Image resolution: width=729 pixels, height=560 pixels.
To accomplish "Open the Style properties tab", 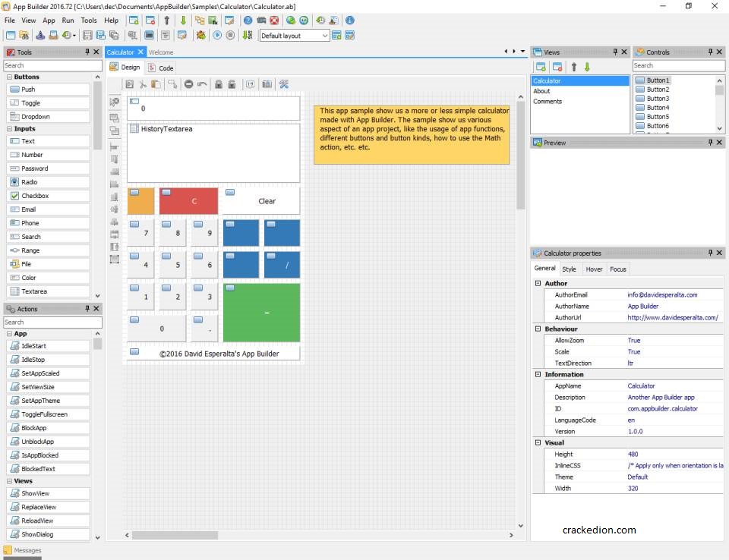I will tap(569, 269).
